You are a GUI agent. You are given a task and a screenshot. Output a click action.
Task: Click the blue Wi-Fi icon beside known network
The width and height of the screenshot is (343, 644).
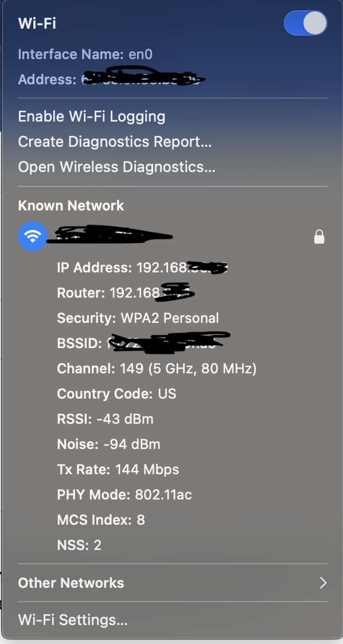pyautogui.click(x=33, y=236)
